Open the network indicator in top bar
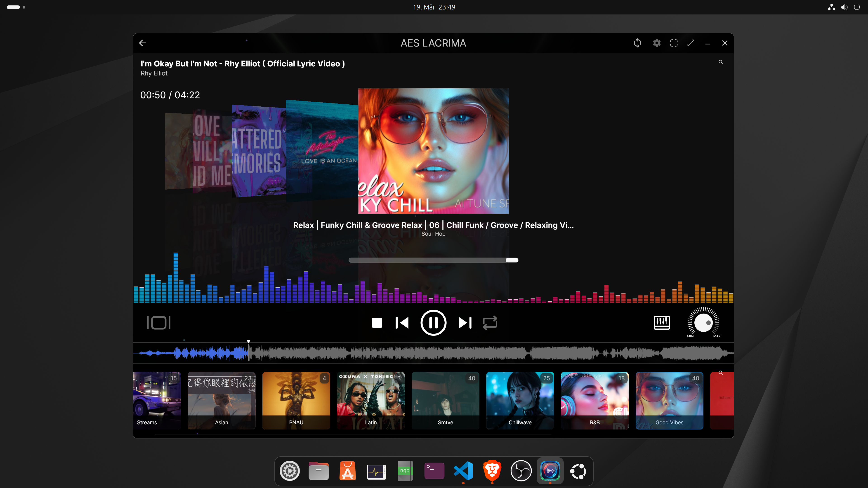The width and height of the screenshot is (868, 488). [831, 7]
